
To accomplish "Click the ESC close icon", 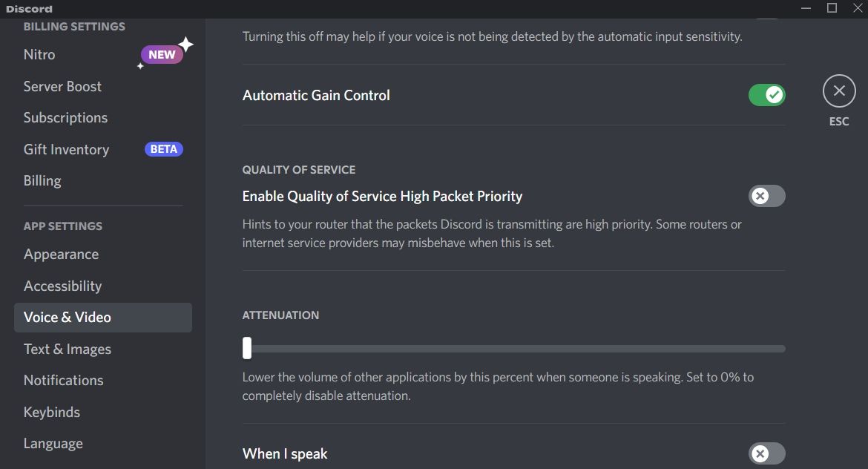I will point(838,91).
